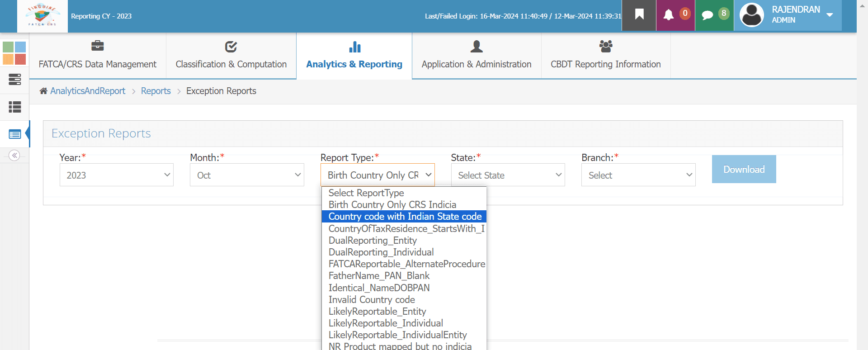
Task: Click 'Exception Reports' in the breadcrumb
Action: [221, 91]
